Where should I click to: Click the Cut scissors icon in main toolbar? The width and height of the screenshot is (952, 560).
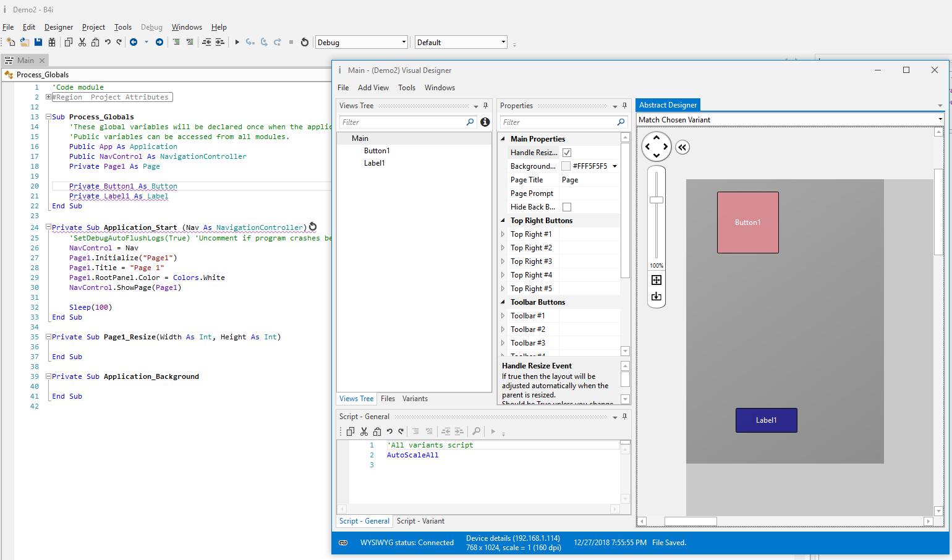tap(82, 42)
